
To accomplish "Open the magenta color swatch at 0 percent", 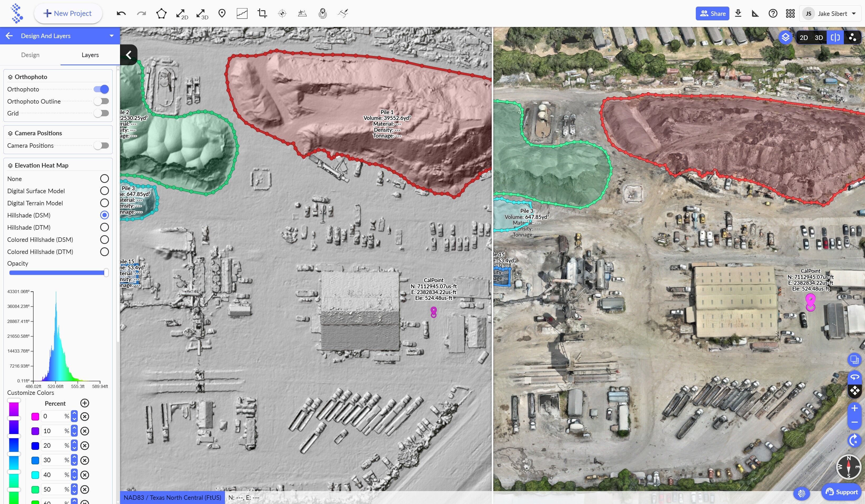I will pyautogui.click(x=35, y=417).
